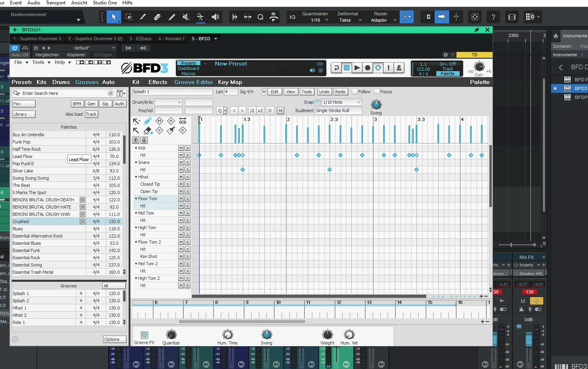Select the listen speaker tool in toolbar
Image resolution: width=588 pixels, height=369 pixels.
(x=215, y=17)
